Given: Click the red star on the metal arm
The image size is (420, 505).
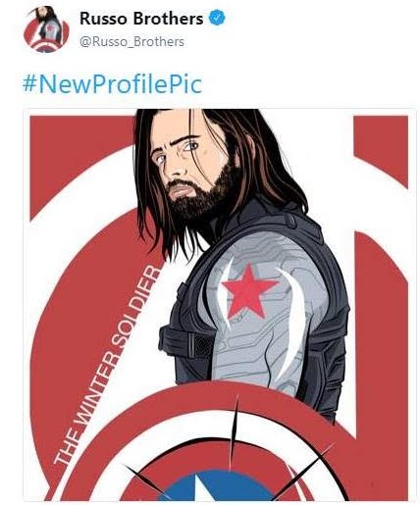Looking at the screenshot, I should (x=248, y=291).
